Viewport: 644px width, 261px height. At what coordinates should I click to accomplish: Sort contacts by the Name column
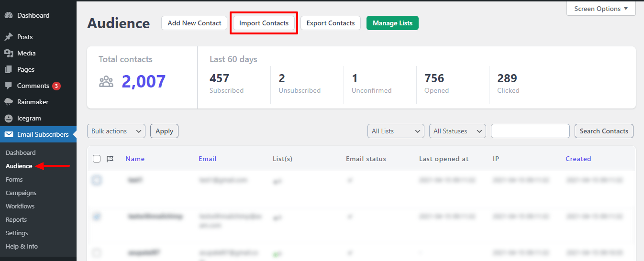click(135, 159)
